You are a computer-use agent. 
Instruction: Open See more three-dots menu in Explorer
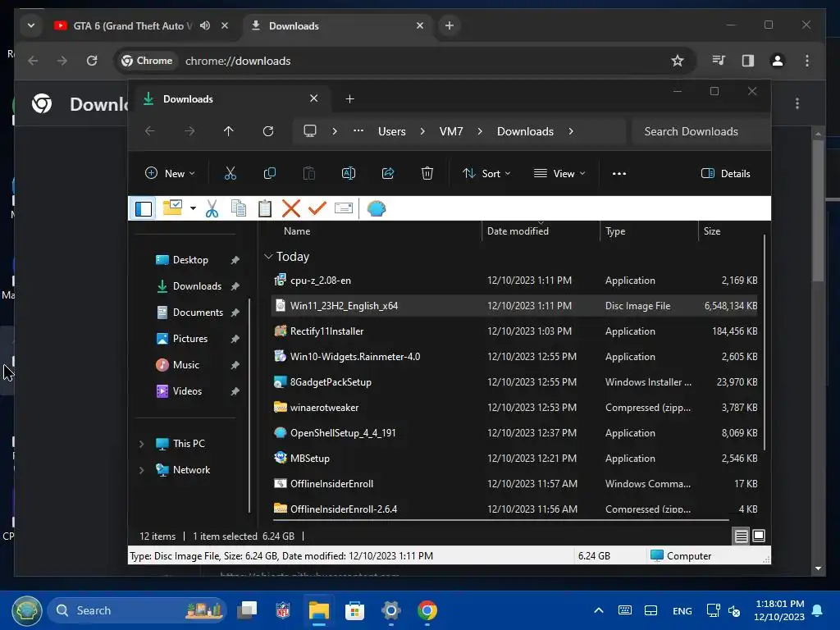tap(619, 173)
